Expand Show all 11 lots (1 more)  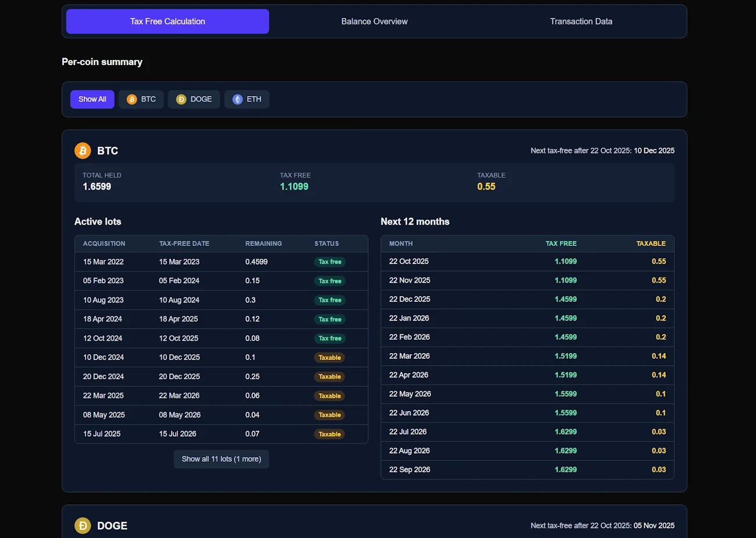(222, 459)
